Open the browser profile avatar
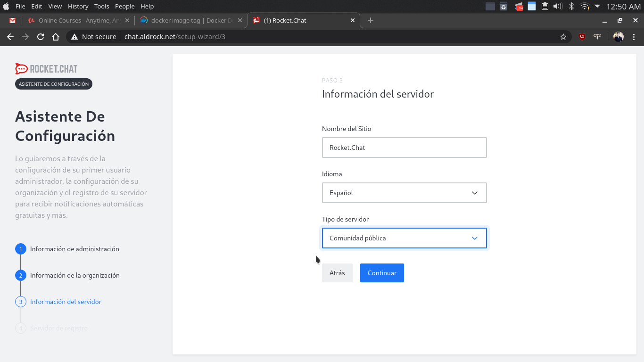The width and height of the screenshot is (644, 362). (619, 37)
